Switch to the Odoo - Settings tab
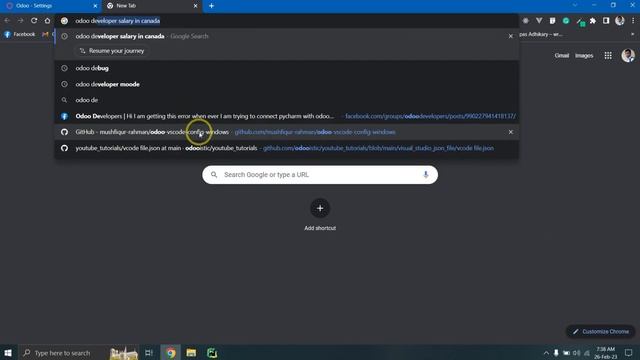Screen dimensions: 640x360 51,6
